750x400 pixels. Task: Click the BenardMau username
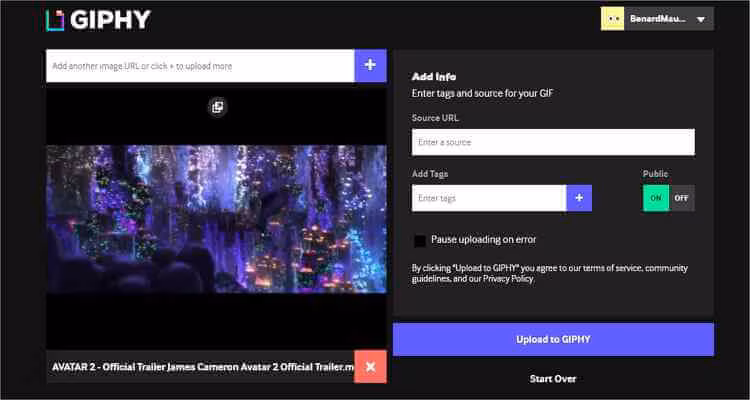[658, 19]
